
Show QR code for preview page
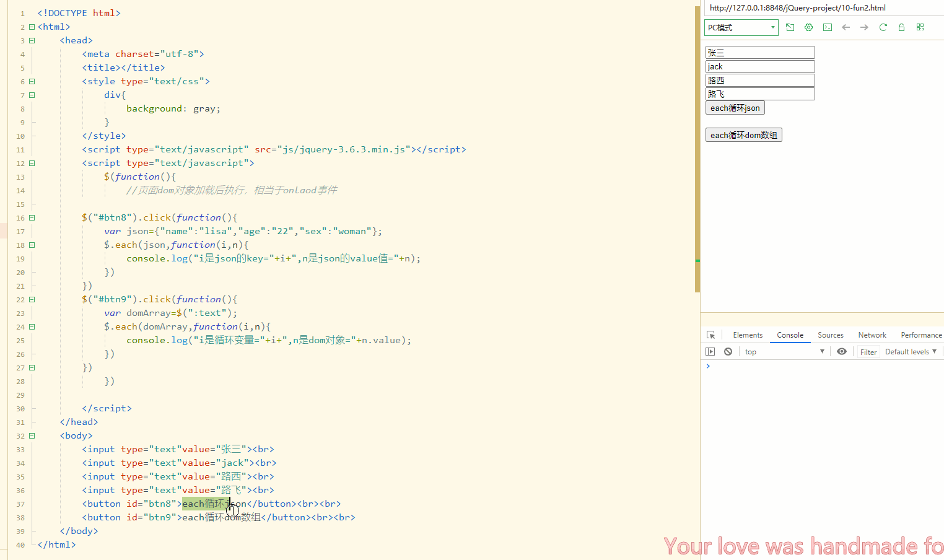(x=920, y=27)
